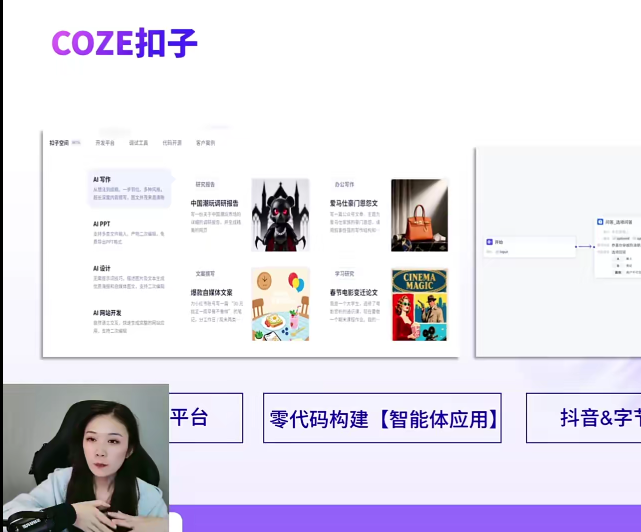641x532 pixels.
Task: Click the presenter webcam video overlay
Action: coord(86,458)
